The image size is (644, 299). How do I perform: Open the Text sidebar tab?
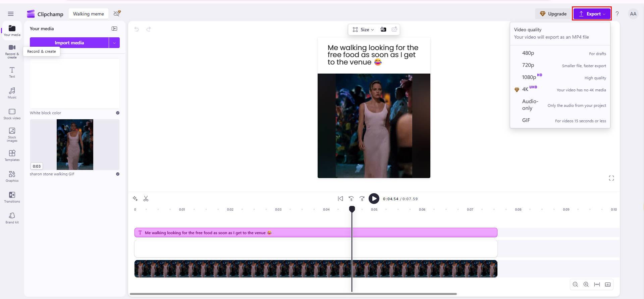pyautogui.click(x=12, y=72)
